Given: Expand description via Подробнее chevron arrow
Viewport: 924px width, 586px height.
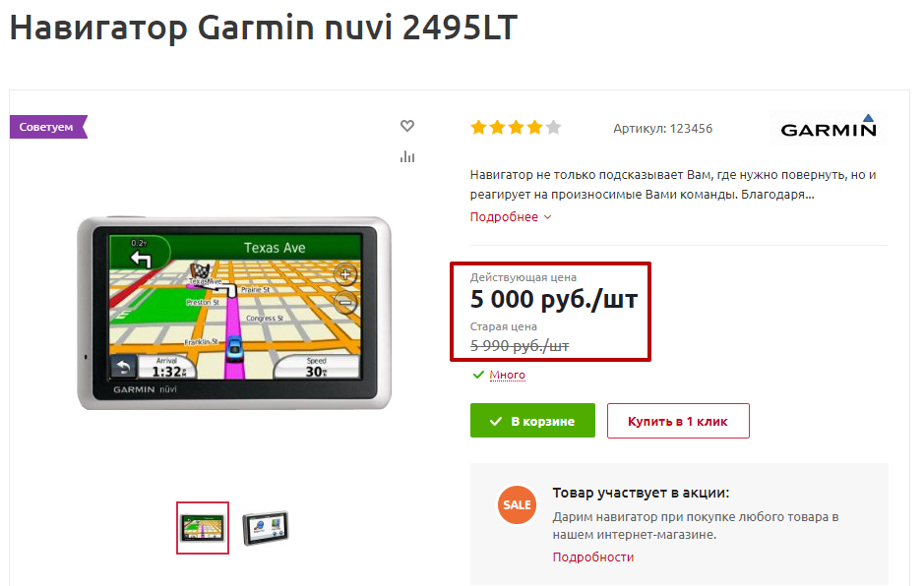Looking at the screenshot, I should 547,217.
